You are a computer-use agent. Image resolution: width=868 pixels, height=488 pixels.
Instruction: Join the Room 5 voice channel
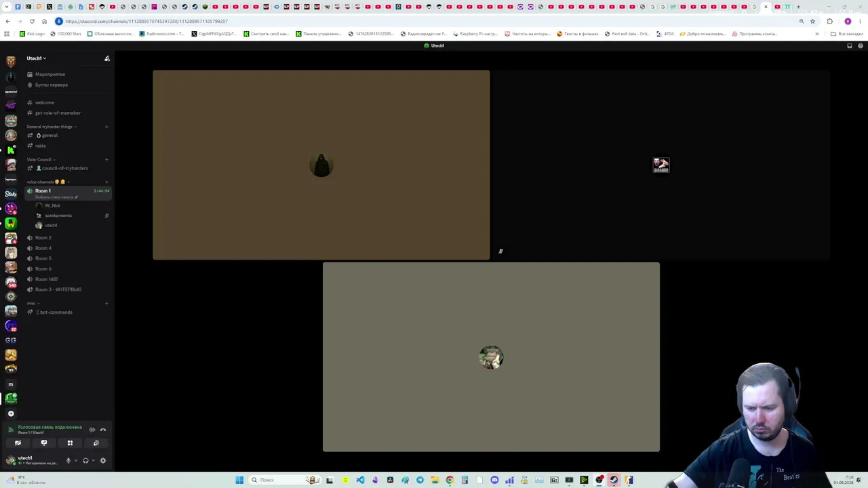tap(43, 258)
